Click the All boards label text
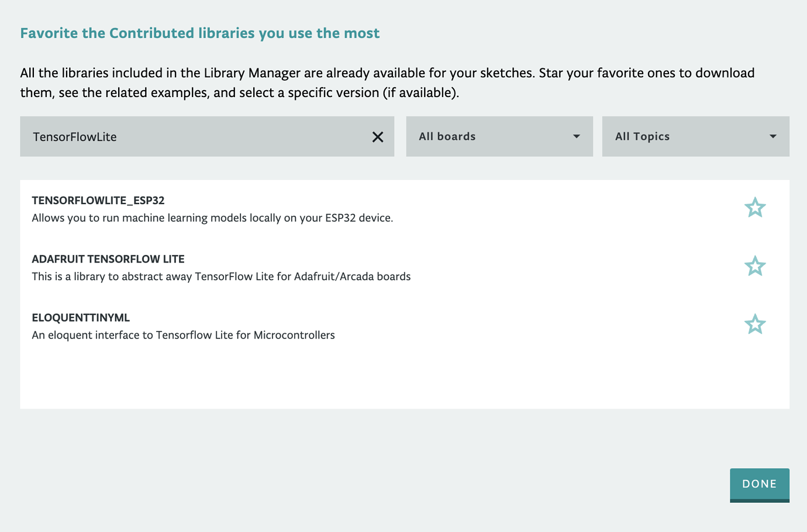 pyautogui.click(x=447, y=136)
